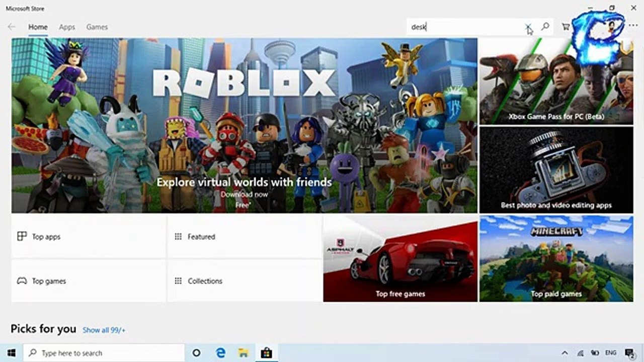Click the magnifying glass search icon
This screenshot has height=362, width=644.
pos(545,27)
